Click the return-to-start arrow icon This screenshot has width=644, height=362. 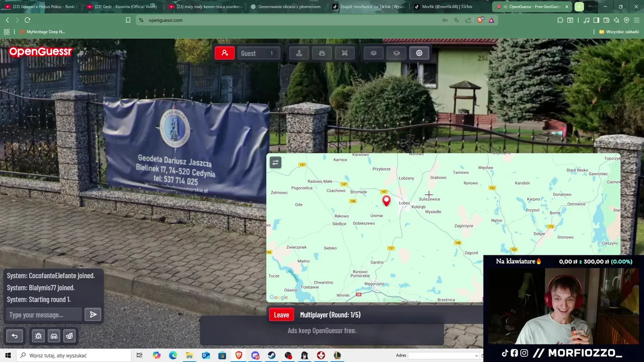coord(15,336)
